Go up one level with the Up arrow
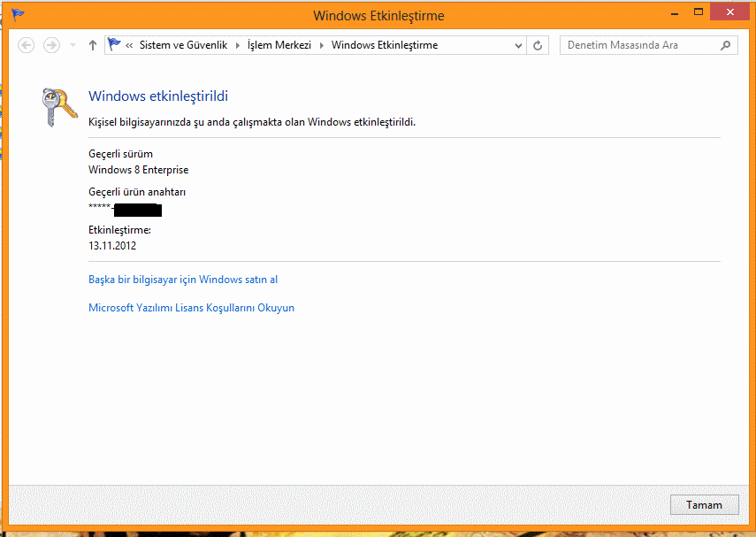 (93, 45)
